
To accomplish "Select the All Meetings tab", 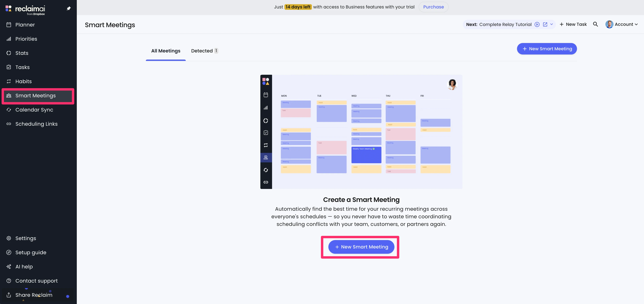I will [x=166, y=51].
